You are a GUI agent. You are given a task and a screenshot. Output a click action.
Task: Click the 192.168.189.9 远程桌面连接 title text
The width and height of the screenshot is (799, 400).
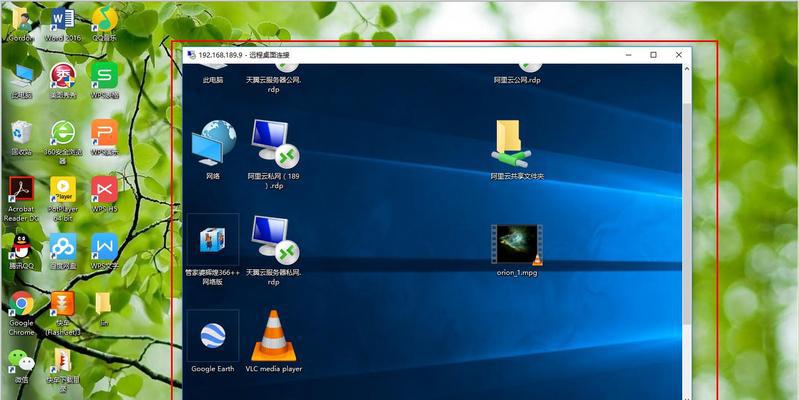[x=244, y=55]
